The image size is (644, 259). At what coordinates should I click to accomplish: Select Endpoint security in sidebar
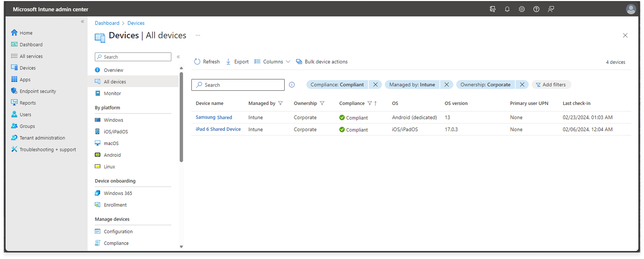(x=38, y=91)
